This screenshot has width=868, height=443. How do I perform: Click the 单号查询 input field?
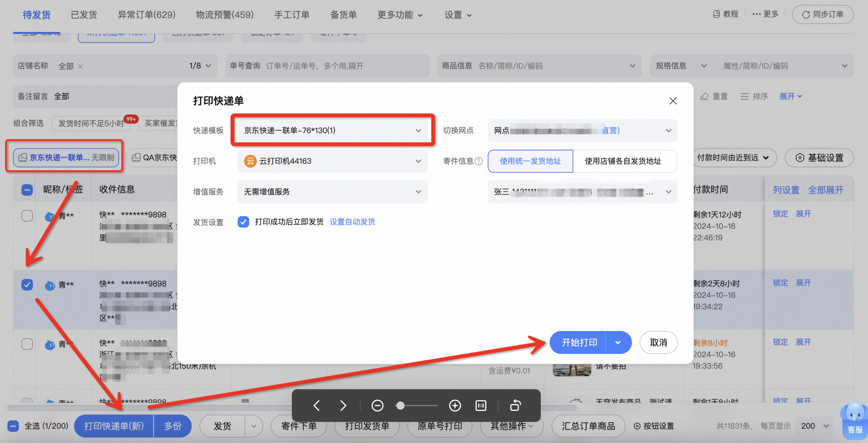(327, 66)
